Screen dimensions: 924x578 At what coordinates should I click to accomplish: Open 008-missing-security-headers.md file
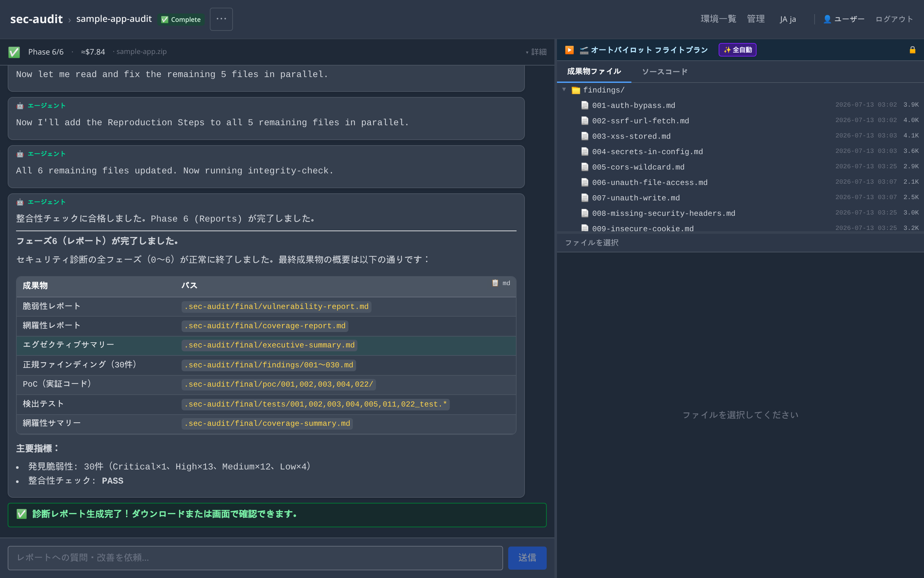pos(663,213)
